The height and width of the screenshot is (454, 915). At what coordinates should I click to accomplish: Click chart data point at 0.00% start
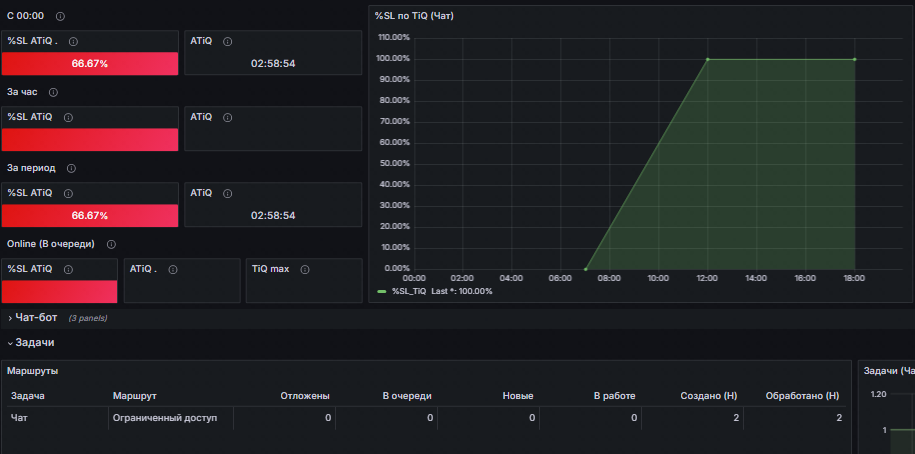coord(585,269)
